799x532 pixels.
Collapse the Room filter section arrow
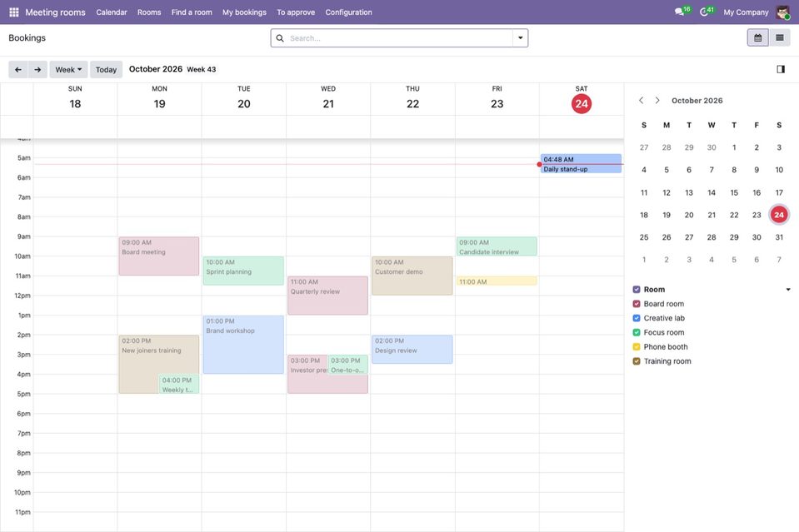788,290
